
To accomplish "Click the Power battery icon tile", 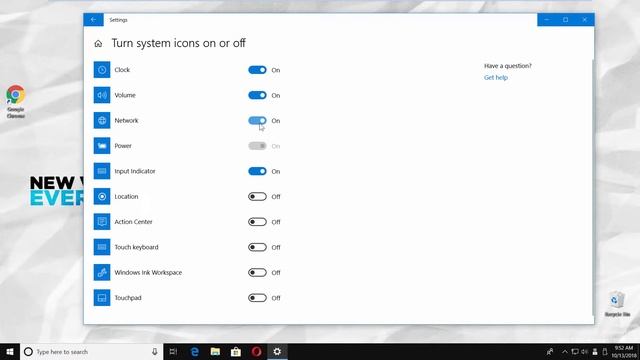I will [x=102, y=146].
